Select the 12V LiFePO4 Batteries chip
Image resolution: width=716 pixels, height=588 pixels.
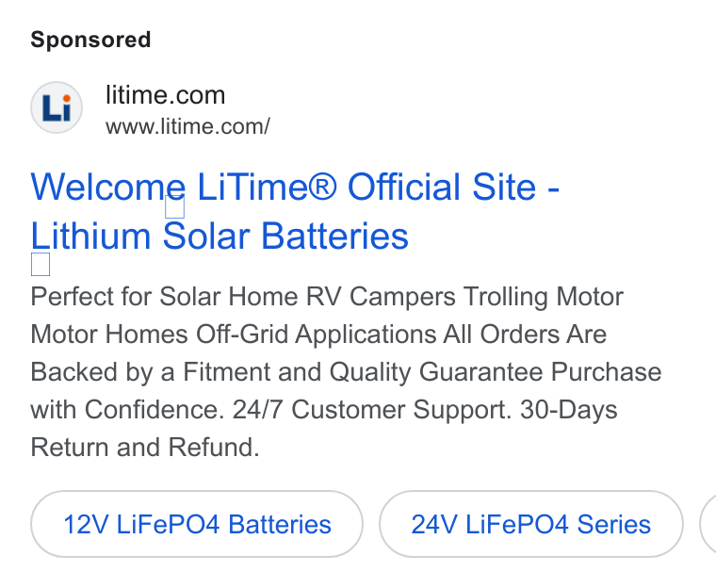pos(197,524)
